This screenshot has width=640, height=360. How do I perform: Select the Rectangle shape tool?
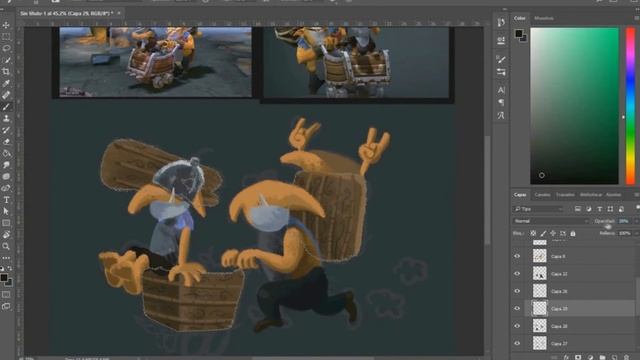click(x=6, y=223)
